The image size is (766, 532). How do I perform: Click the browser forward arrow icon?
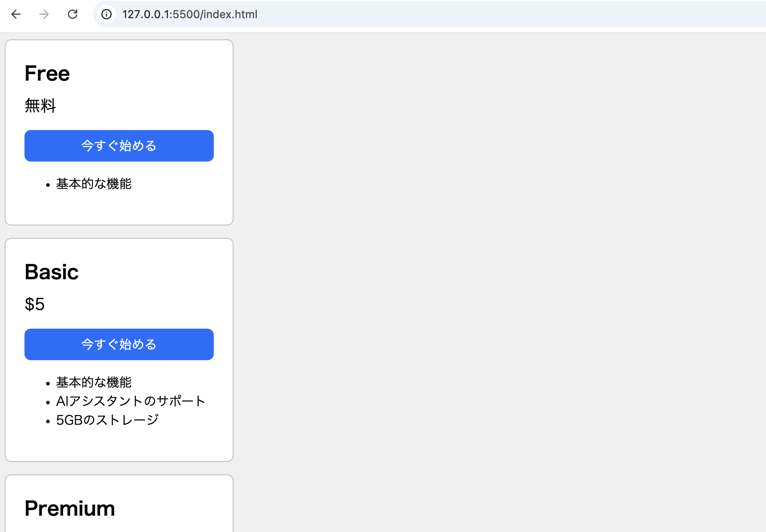(44, 14)
